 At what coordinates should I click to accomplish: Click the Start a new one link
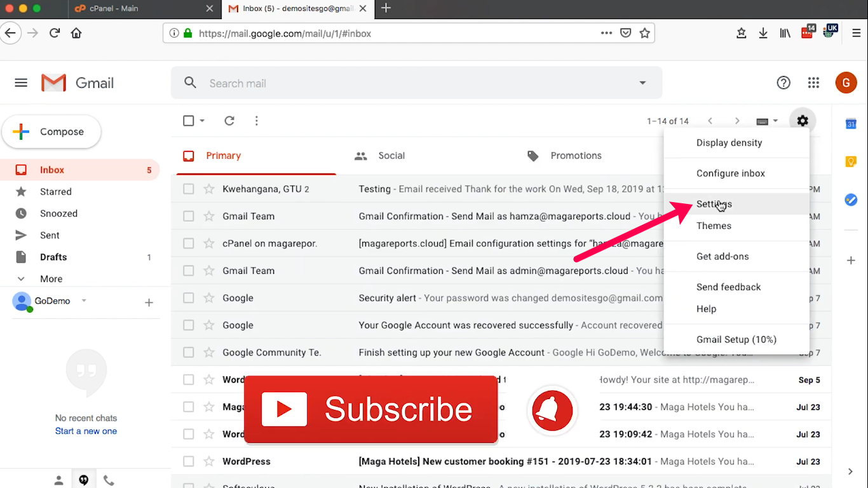86,431
